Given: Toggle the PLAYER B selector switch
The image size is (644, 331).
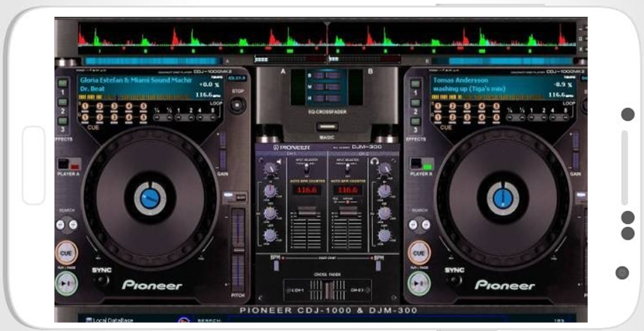Looking at the screenshot, I should pyautogui.click(x=422, y=164).
